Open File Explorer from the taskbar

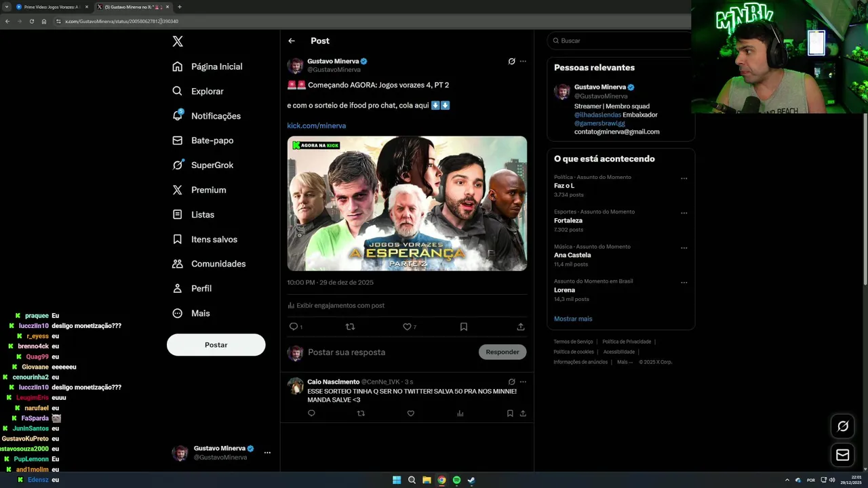pos(427,480)
